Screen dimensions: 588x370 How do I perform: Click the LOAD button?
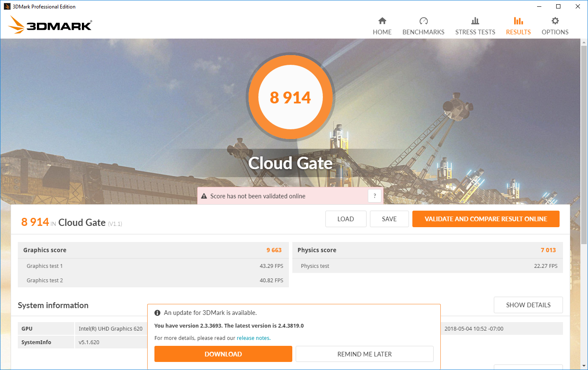pos(346,219)
